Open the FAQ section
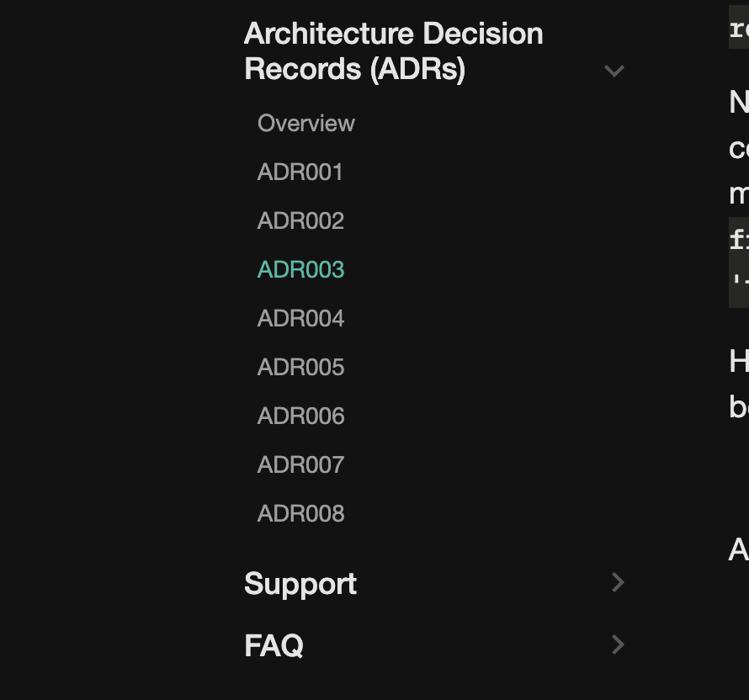This screenshot has width=749, height=700. tap(274, 645)
